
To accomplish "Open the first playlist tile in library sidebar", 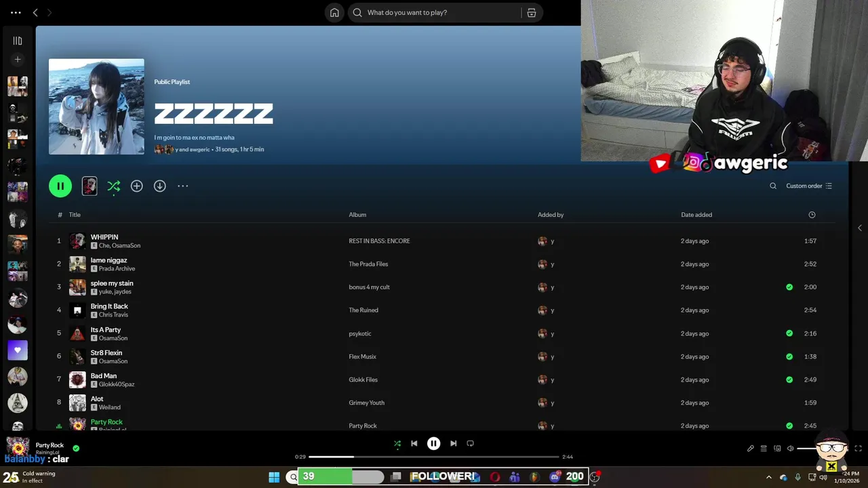I will pos(18,86).
